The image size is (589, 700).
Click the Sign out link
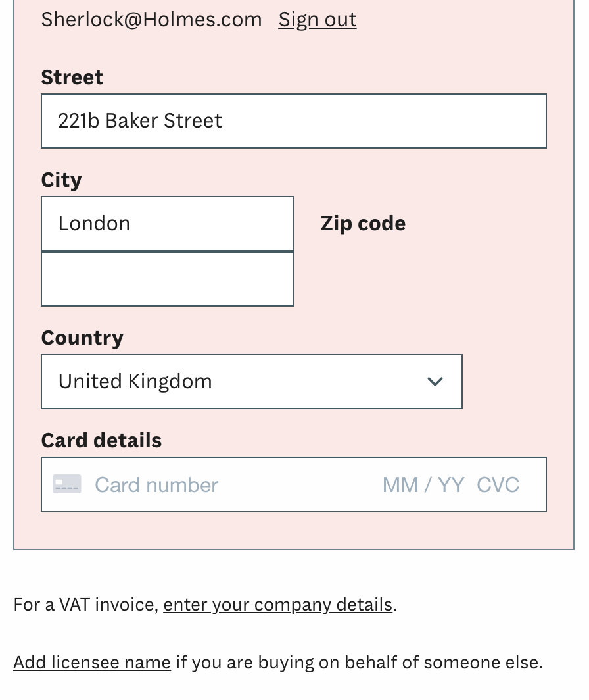318,20
